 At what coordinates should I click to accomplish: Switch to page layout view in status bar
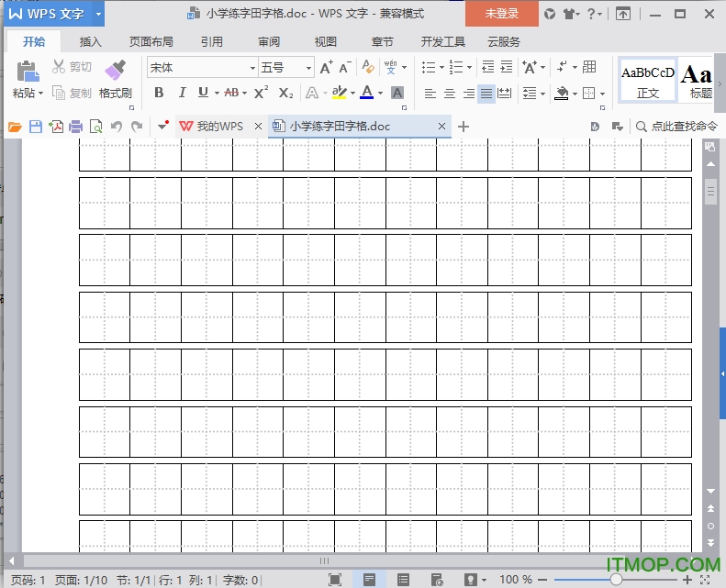coord(369,580)
